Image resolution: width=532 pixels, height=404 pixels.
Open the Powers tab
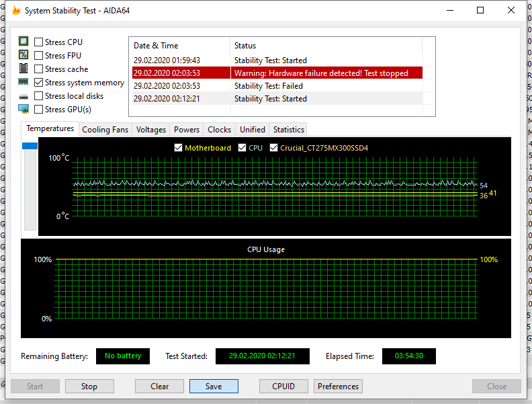187,130
